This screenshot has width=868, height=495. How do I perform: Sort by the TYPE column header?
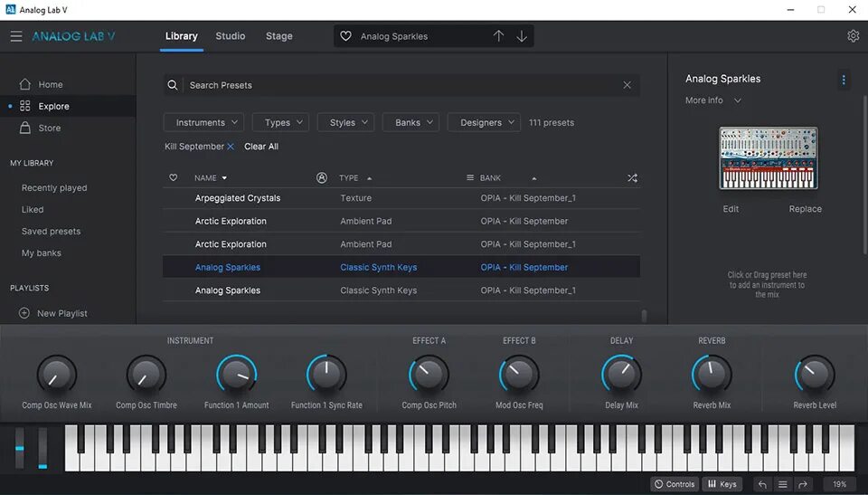(355, 178)
